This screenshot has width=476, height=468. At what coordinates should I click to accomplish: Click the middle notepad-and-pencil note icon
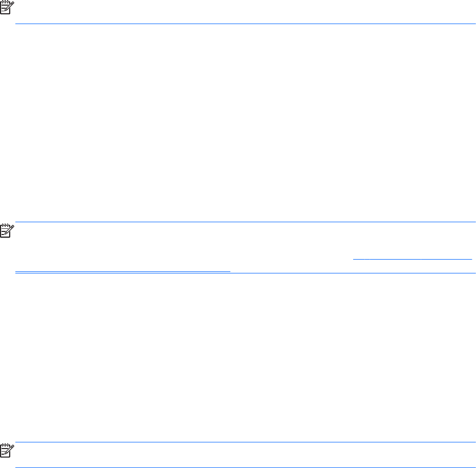[7, 231]
